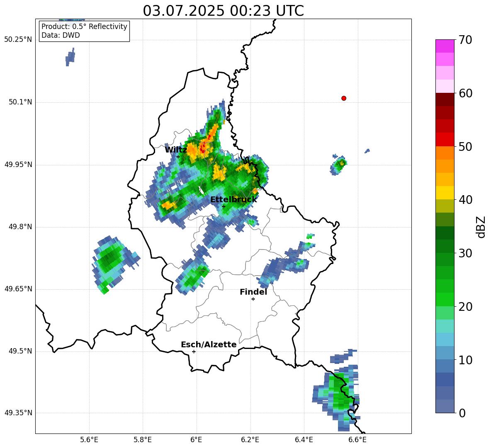The height and width of the screenshot is (448, 491).
Task: Click the Esch/Alzette city label
Action: coord(209,344)
